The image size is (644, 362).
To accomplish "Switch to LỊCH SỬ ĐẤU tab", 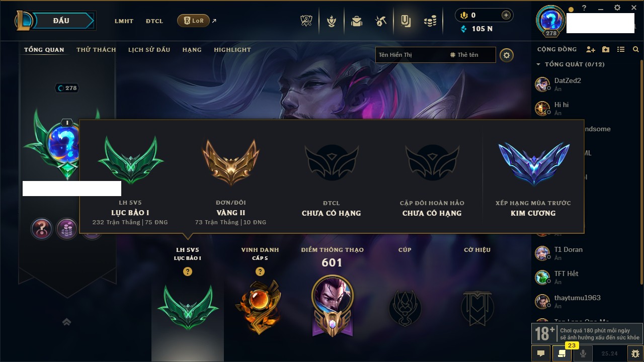I will click(x=149, y=50).
